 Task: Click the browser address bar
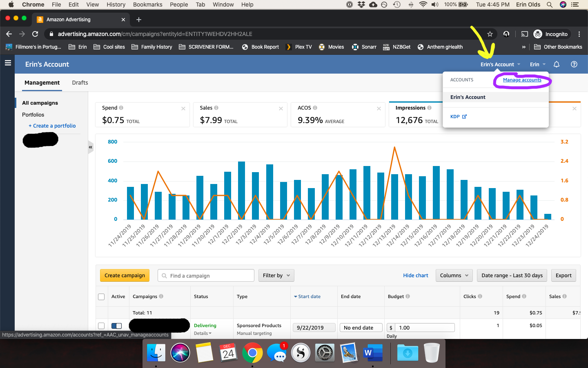pyautogui.click(x=265, y=34)
